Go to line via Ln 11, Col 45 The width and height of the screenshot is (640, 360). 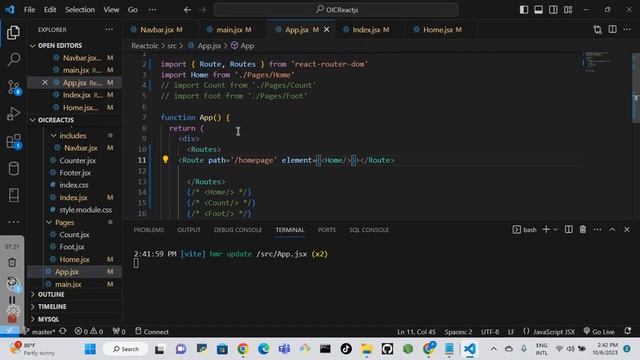tap(416, 332)
